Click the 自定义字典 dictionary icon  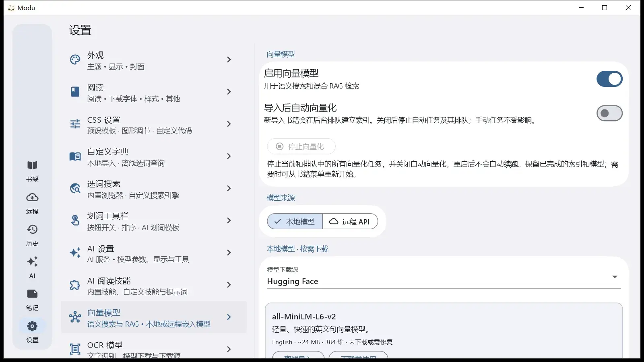(75, 156)
